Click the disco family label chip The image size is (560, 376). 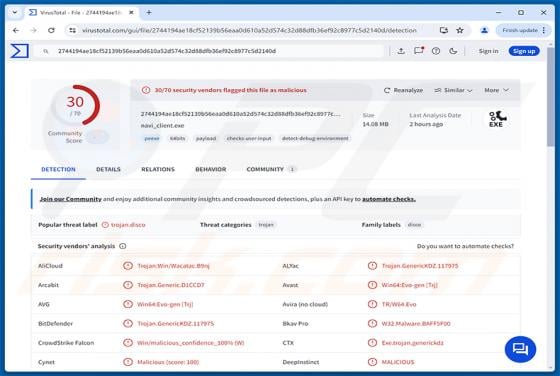(x=414, y=225)
